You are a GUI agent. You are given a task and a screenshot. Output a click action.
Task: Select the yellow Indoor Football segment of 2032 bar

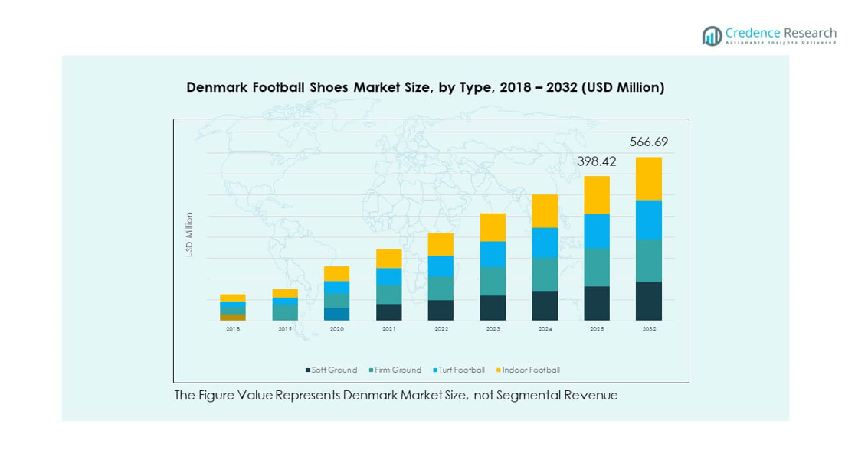coord(648,178)
